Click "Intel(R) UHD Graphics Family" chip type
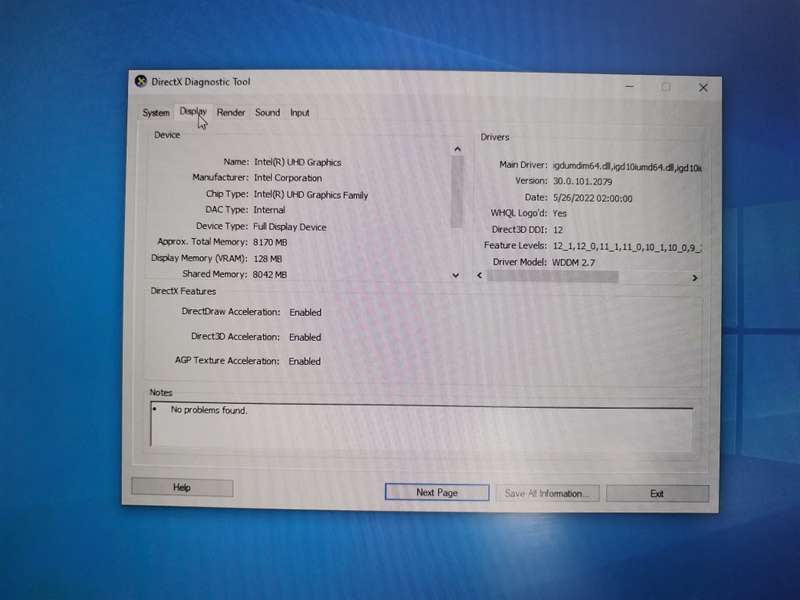This screenshot has width=800, height=600. click(310, 194)
